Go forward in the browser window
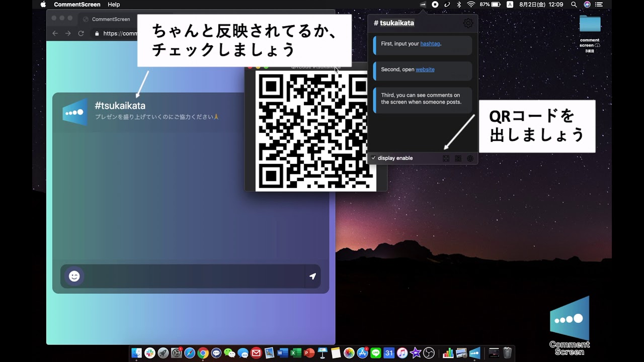Viewport: 644px width, 362px height. [68, 33]
